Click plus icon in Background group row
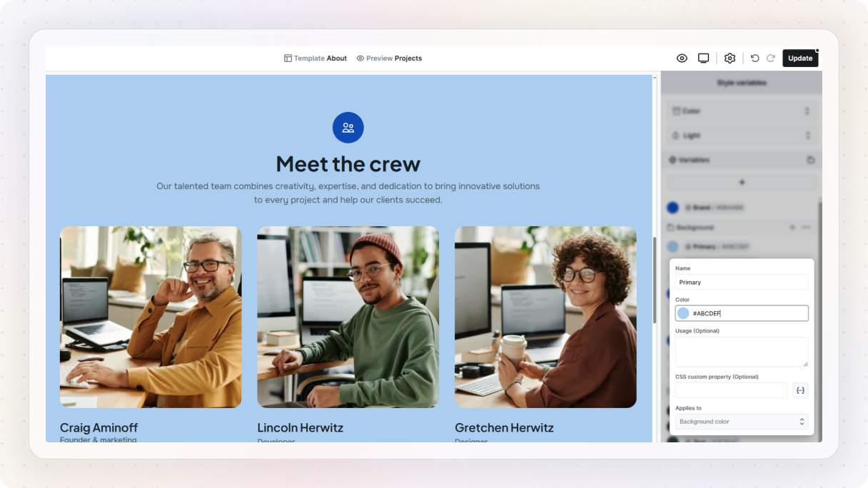This screenshot has height=488, width=868. coord(792,228)
